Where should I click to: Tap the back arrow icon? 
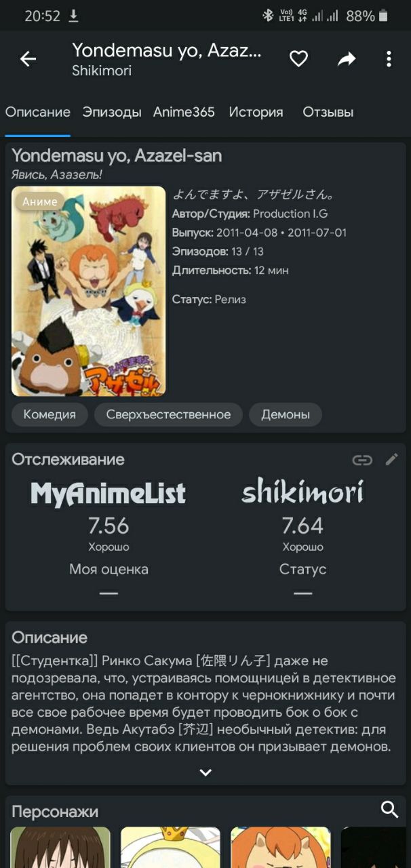pyautogui.click(x=28, y=59)
